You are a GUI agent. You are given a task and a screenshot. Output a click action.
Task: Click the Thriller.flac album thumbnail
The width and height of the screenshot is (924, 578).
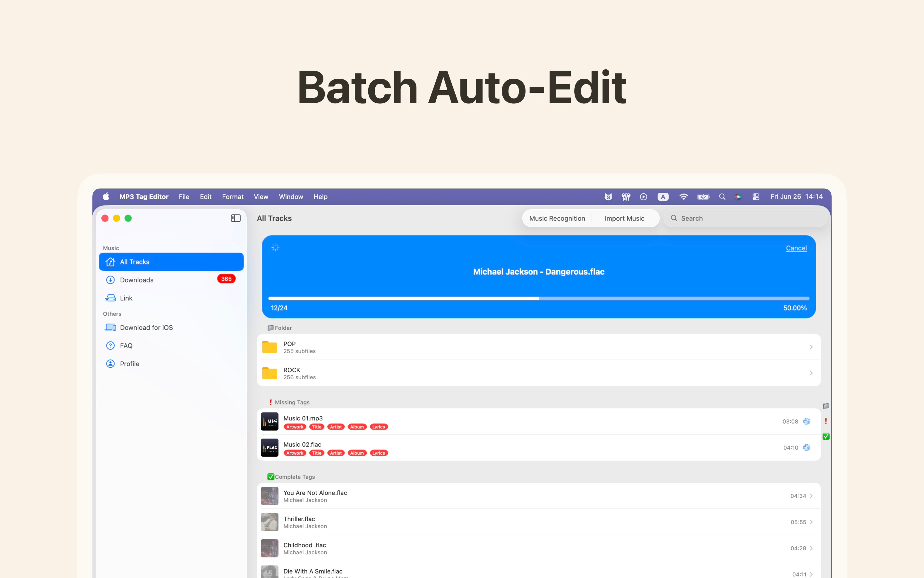tap(269, 522)
